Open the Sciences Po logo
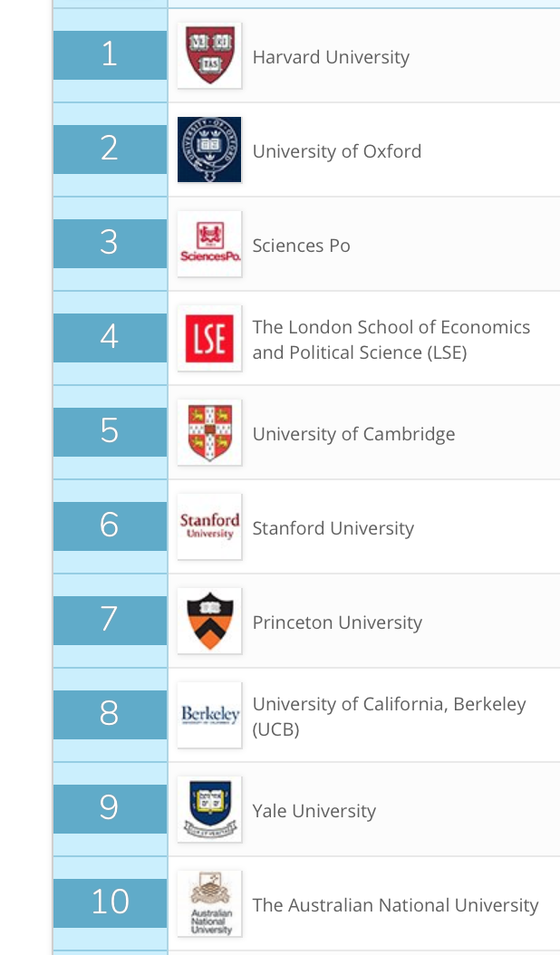The height and width of the screenshot is (955, 560). (209, 244)
